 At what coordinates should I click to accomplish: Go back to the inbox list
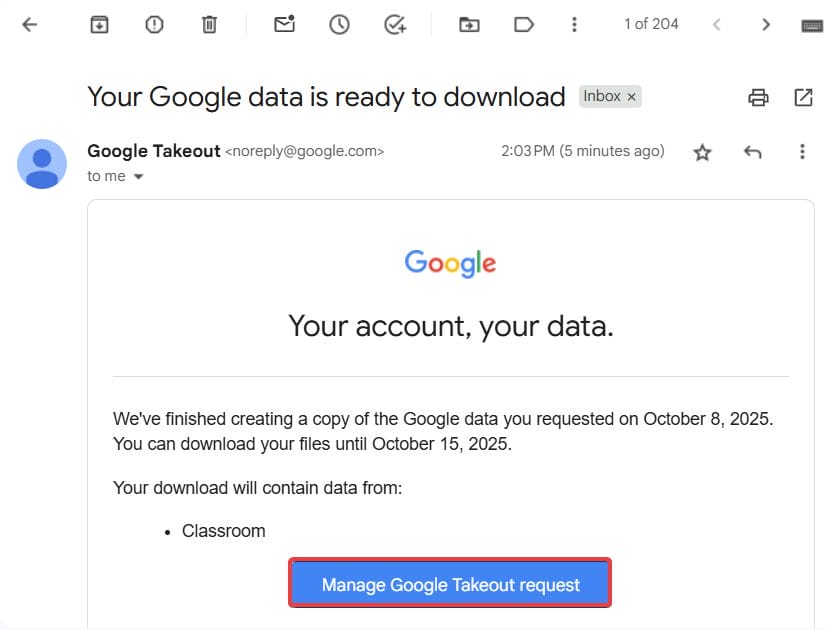pyautogui.click(x=29, y=25)
